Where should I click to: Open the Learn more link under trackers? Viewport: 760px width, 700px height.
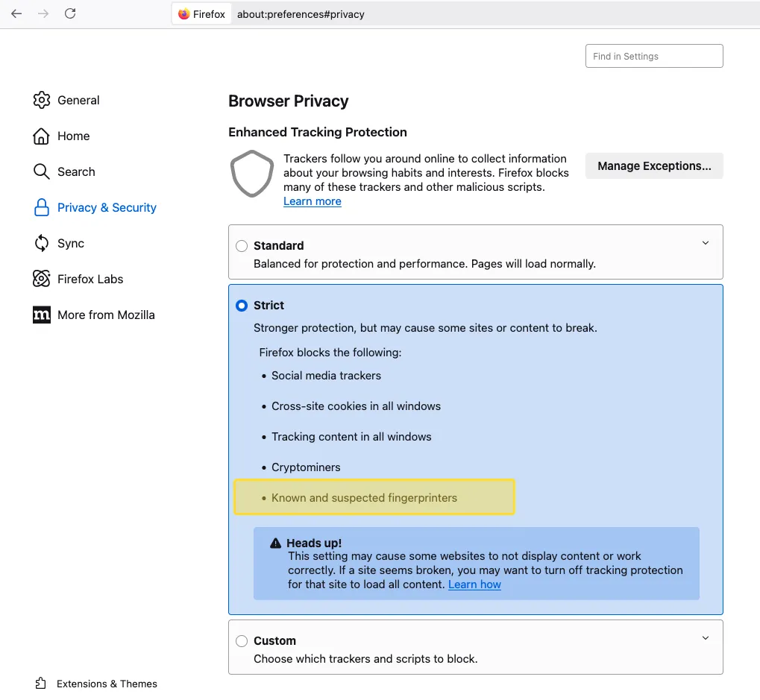click(313, 201)
